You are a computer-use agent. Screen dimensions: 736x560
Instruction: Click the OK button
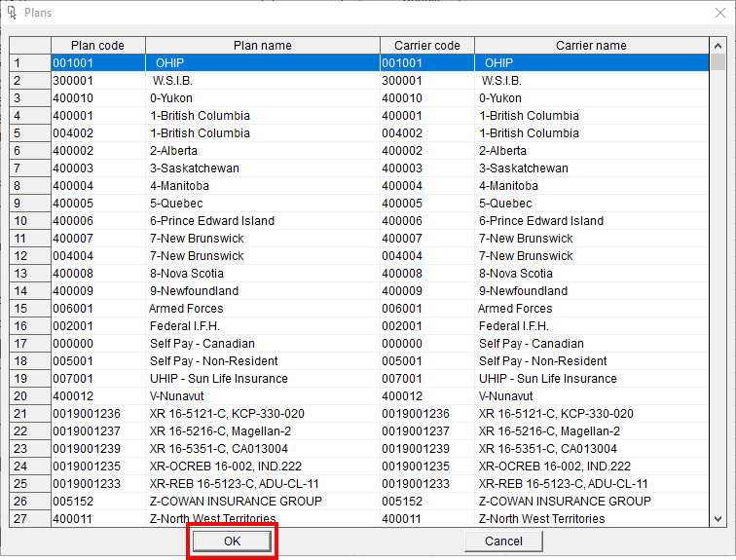point(232,541)
